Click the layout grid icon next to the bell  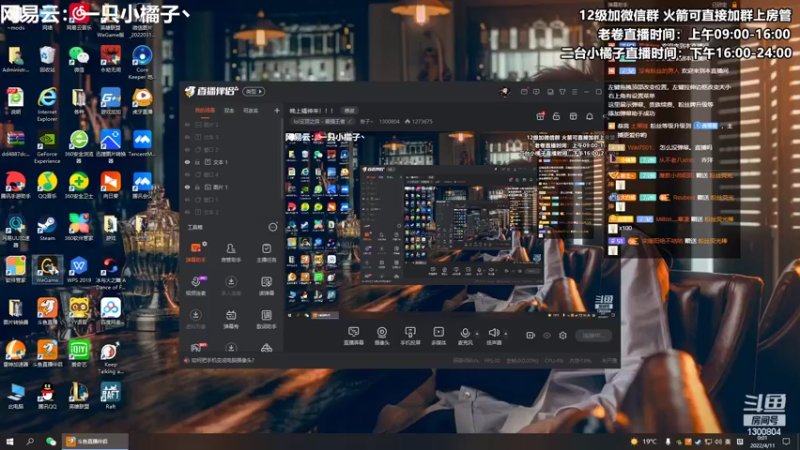(573, 116)
